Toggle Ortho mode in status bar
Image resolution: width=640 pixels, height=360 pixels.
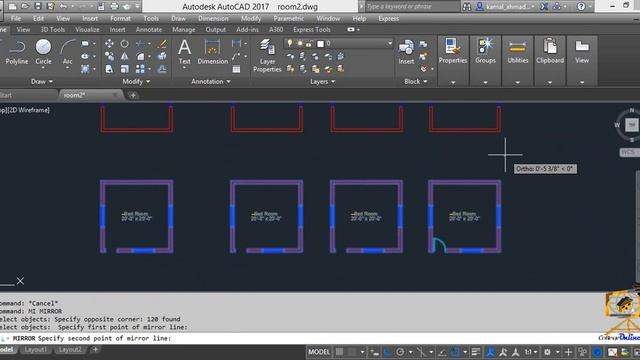[x=387, y=352]
